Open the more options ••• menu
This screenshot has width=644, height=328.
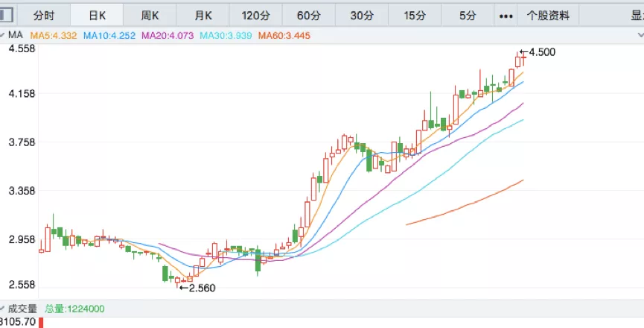coord(506,16)
